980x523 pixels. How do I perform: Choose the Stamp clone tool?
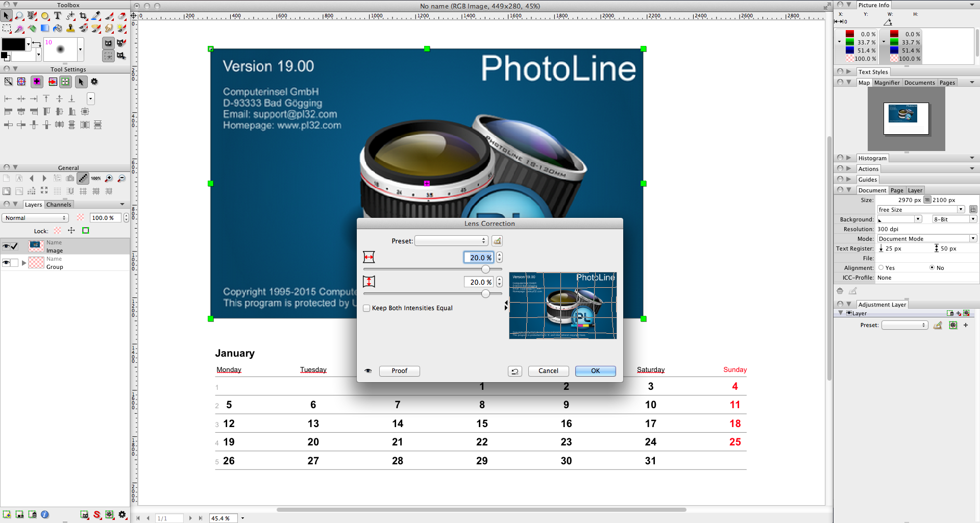tap(70, 29)
